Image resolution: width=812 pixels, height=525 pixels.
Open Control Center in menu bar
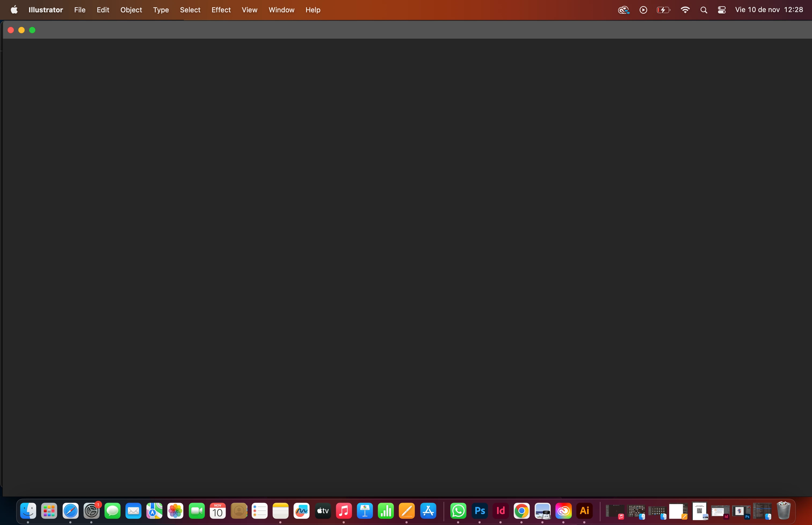point(721,10)
